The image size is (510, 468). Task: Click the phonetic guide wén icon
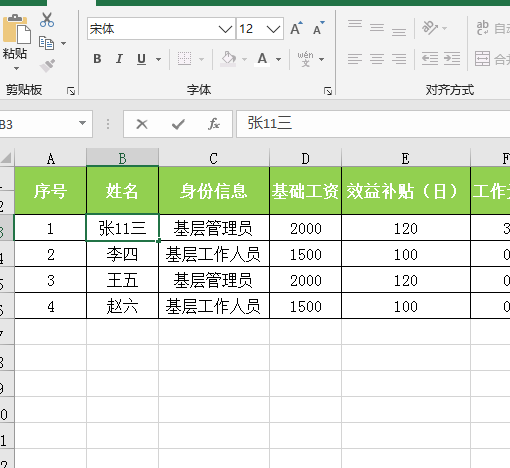[x=305, y=59]
